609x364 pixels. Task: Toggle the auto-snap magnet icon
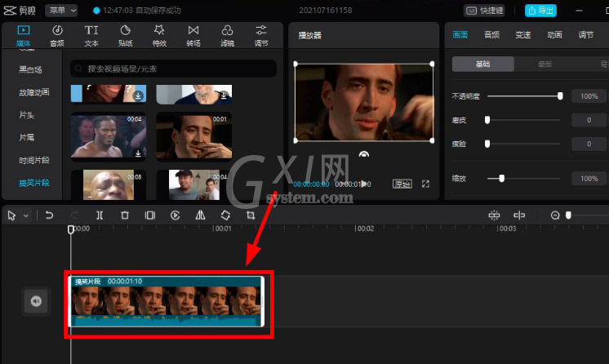coord(494,215)
